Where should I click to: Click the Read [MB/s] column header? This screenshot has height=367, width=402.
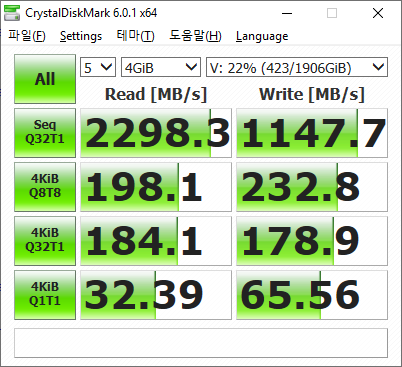coord(156,94)
